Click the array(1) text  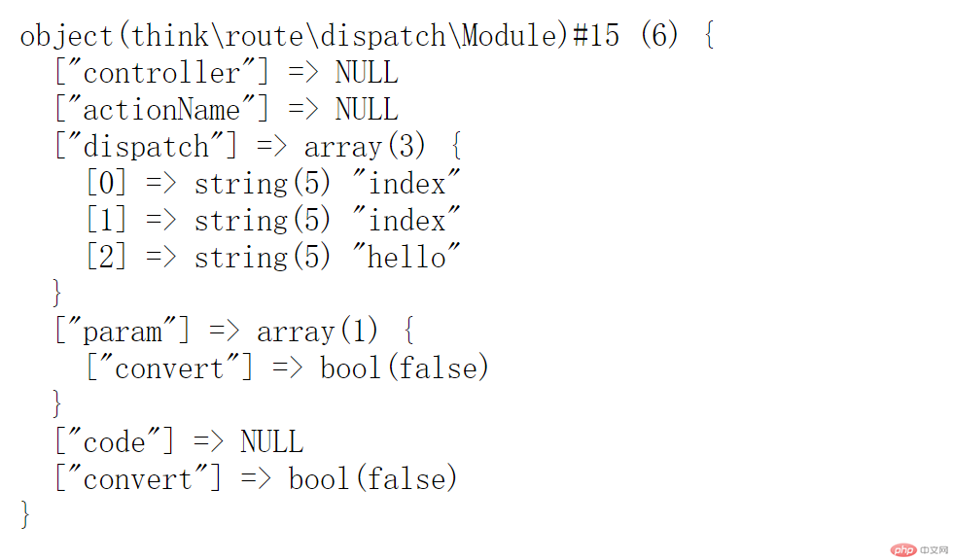317,332
